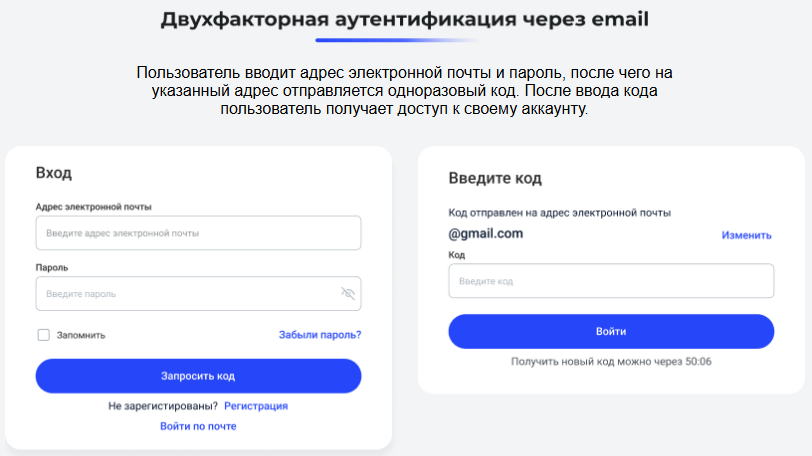
Task: Click Изменить to change email address
Action: coord(746,236)
